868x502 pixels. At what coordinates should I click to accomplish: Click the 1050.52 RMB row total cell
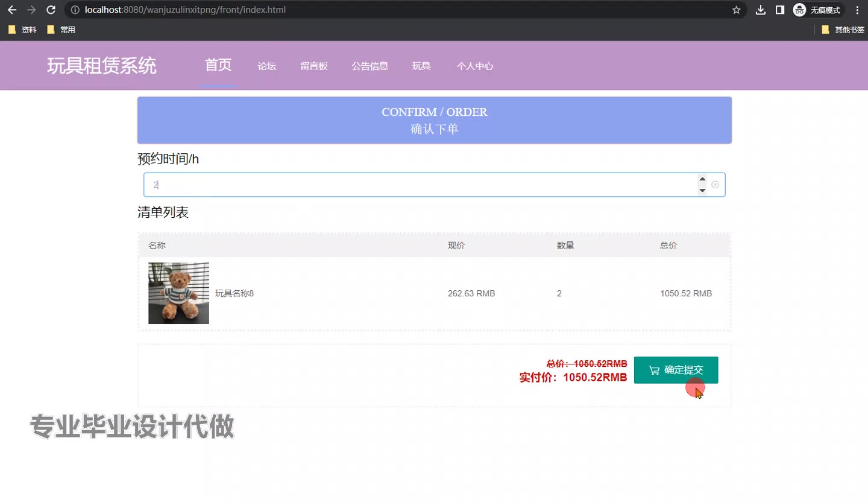pyautogui.click(x=686, y=294)
